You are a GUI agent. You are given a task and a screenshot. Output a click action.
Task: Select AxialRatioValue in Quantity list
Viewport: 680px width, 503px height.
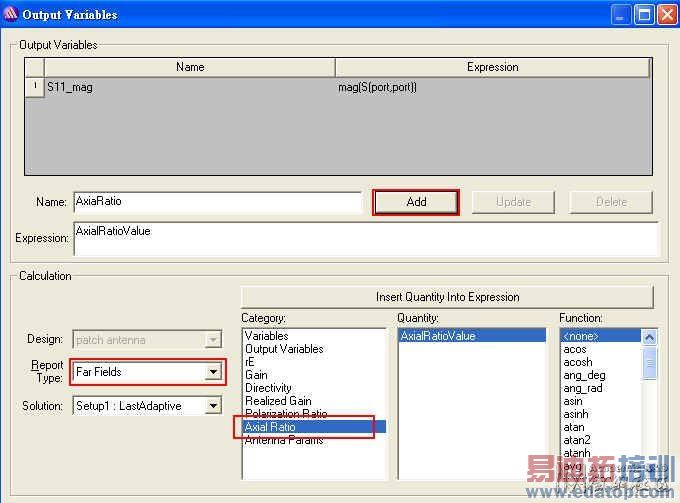[x=472, y=336]
